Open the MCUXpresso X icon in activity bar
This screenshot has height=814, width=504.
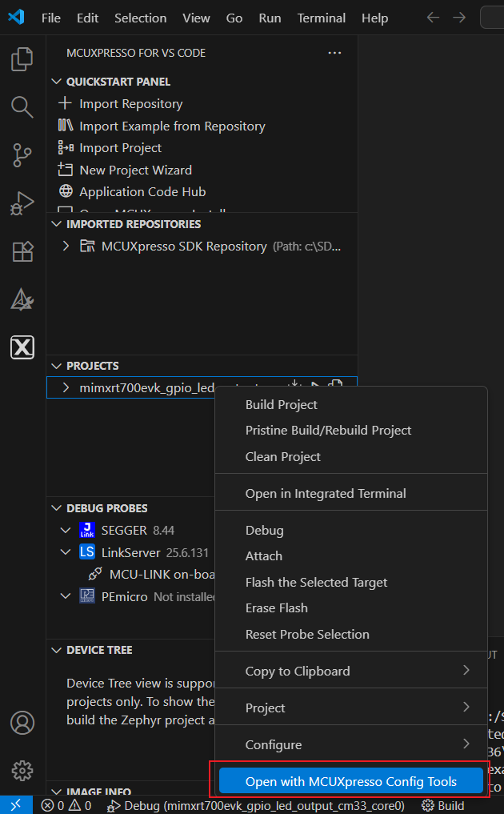click(22, 347)
